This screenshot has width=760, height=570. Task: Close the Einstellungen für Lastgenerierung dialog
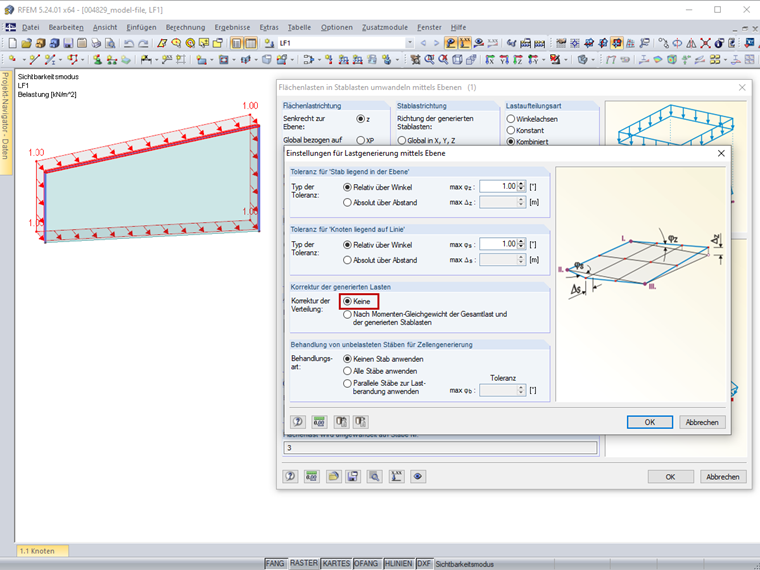click(721, 153)
